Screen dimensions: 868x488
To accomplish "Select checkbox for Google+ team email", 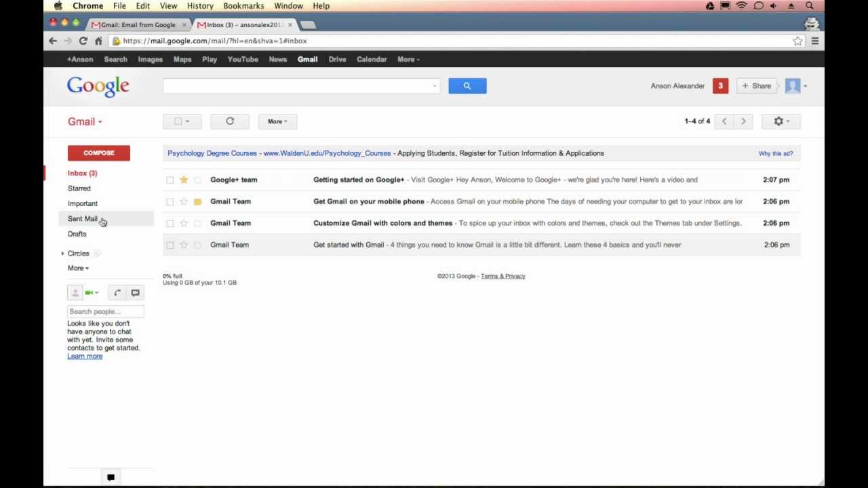I will [x=170, y=180].
